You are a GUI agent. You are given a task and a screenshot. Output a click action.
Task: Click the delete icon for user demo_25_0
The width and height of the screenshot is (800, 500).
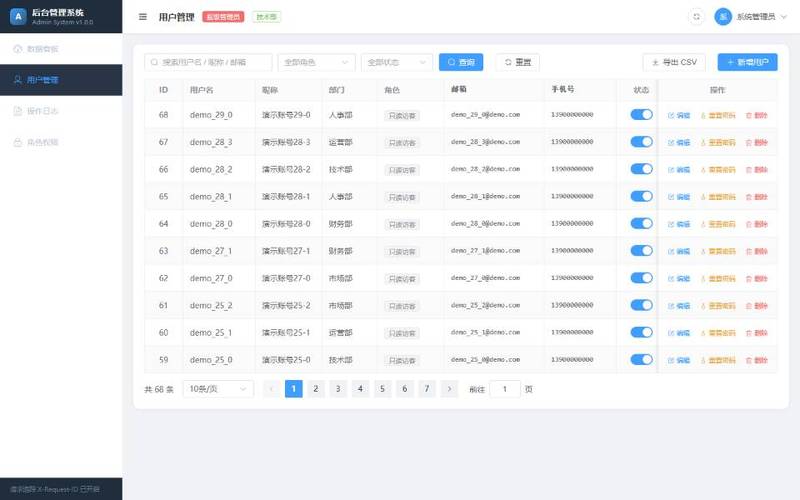[x=749, y=360]
